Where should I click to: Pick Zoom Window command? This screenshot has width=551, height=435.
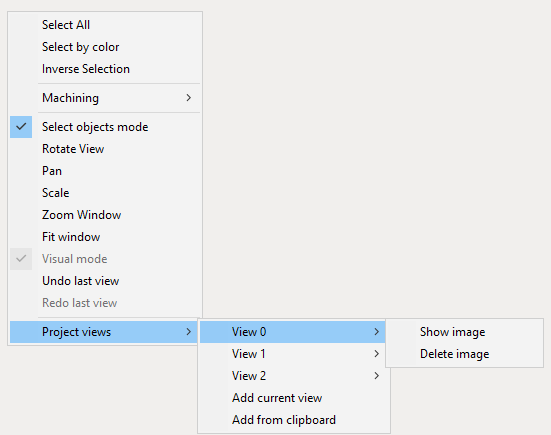click(105, 215)
